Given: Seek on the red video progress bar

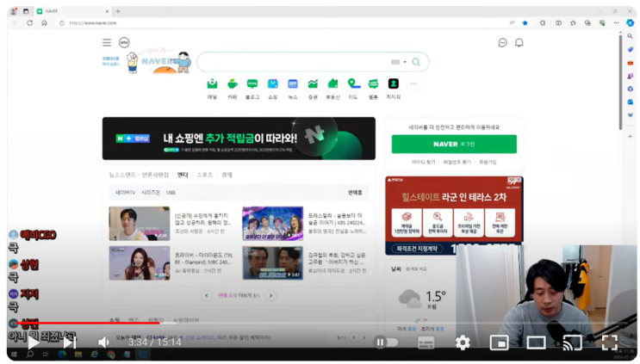Looking at the screenshot, I should [x=88, y=323].
